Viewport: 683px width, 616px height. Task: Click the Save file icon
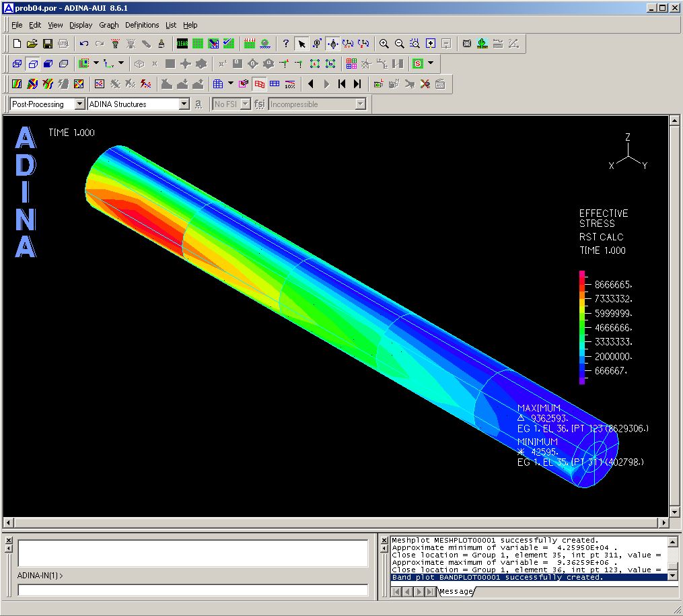click(x=48, y=44)
